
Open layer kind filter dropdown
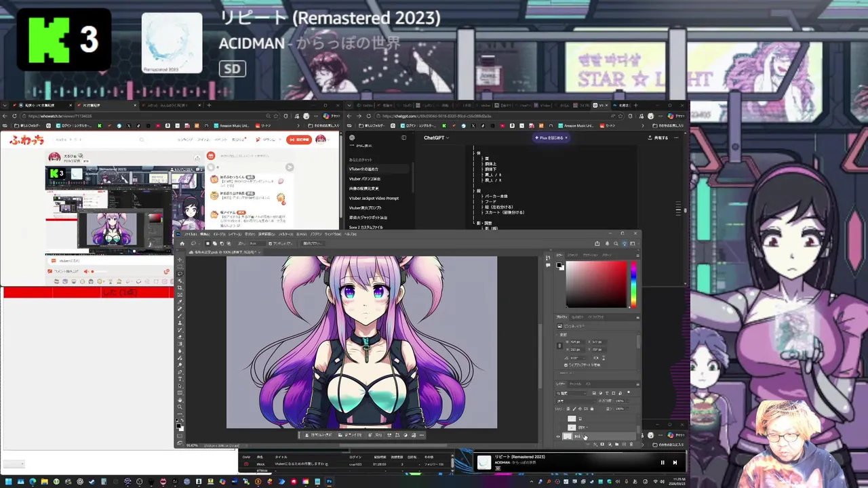tap(571, 393)
